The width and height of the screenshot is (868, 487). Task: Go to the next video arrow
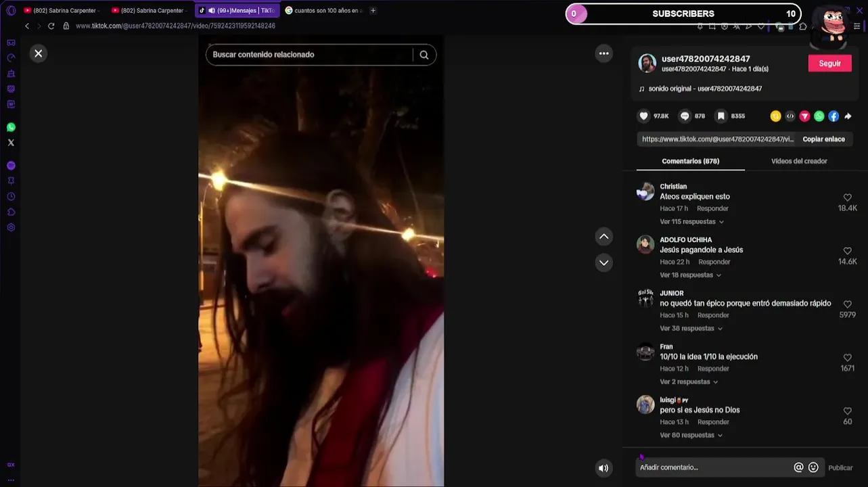point(603,262)
